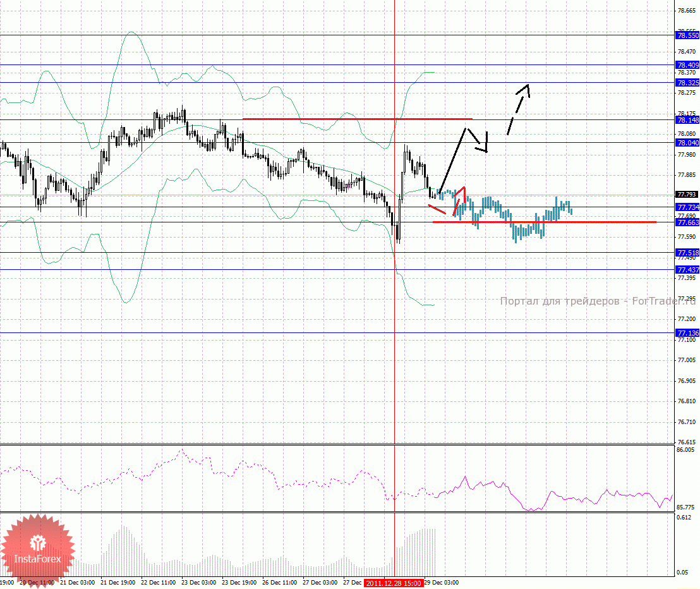Select the 77.136 price level label
Viewport: 700px width, 589px height.
pos(687,333)
